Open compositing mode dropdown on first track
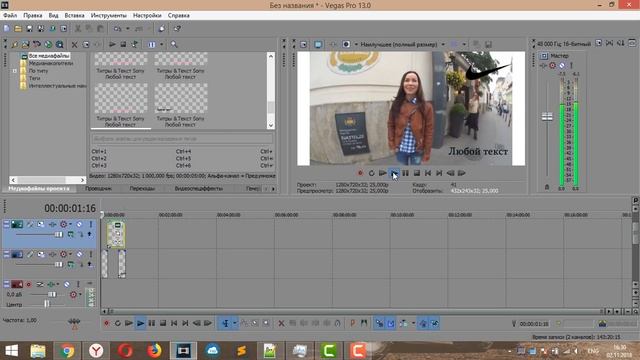Image resolution: width=640 pixels, height=360 pixels. click(x=71, y=234)
